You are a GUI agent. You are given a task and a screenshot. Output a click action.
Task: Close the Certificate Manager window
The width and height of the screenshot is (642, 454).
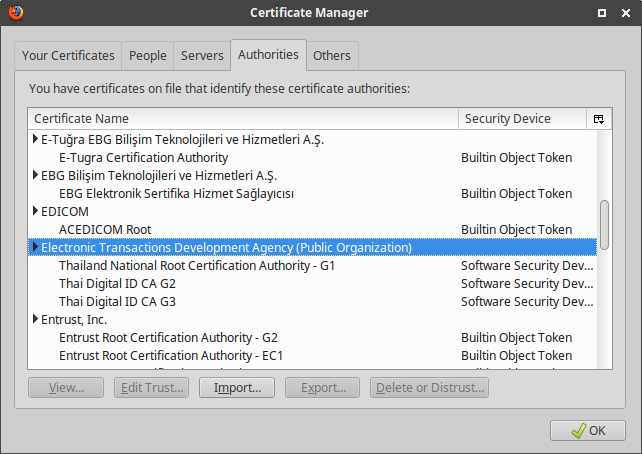[626, 12]
